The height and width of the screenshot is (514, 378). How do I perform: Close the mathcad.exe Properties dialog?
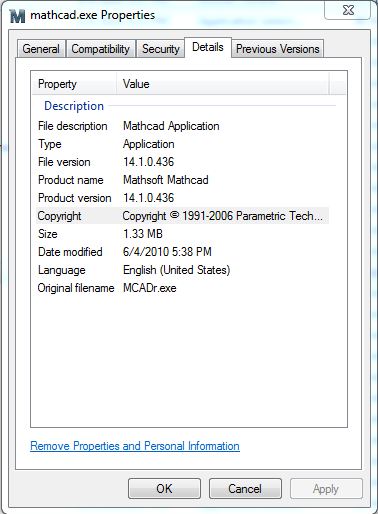point(348,10)
